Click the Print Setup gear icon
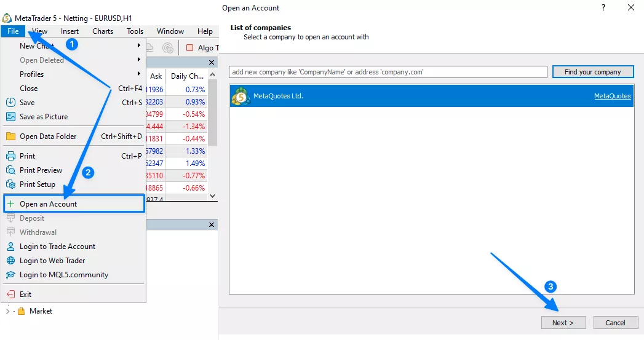The image size is (644, 340). 10,184
